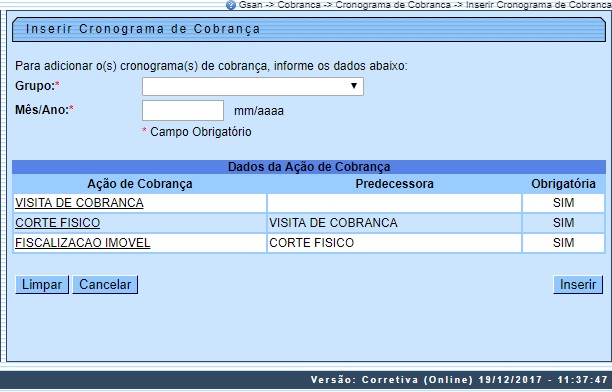Click the 'mm/aaaa' format hint

click(x=259, y=111)
